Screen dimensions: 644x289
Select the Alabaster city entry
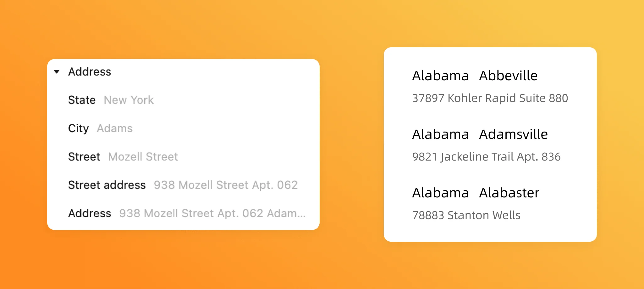tap(509, 193)
